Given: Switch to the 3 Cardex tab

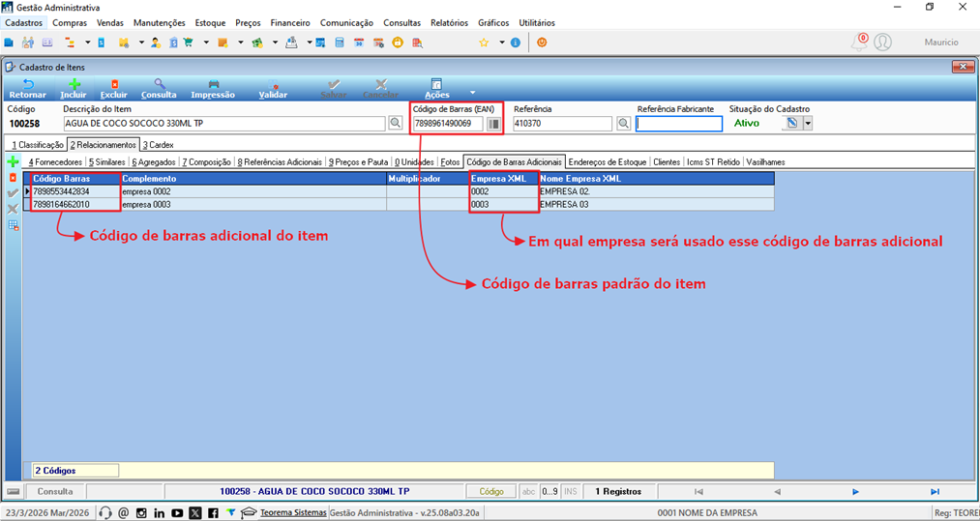Looking at the screenshot, I should point(158,144).
